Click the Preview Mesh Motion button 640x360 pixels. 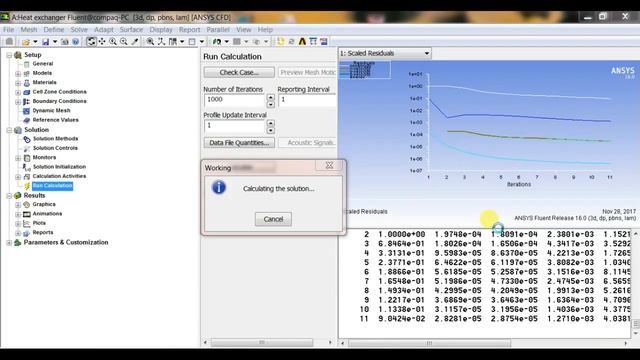pos(307,73)
